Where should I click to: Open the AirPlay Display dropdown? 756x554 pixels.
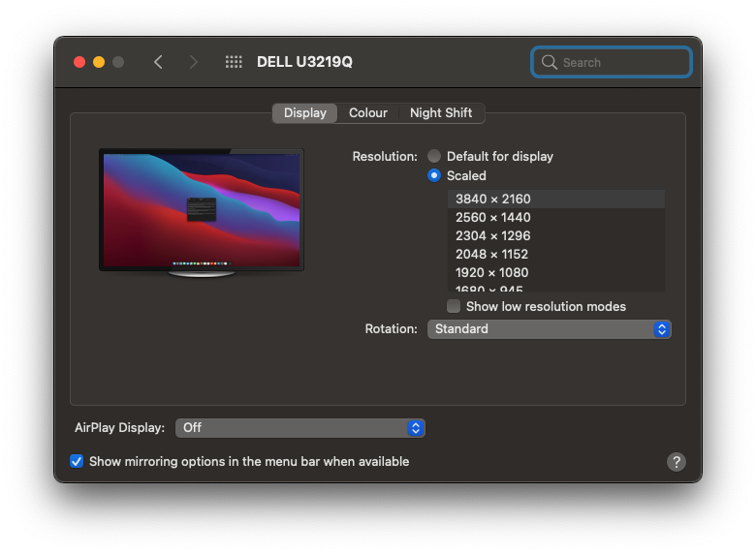pyautogui.click(x=299, y=428)
